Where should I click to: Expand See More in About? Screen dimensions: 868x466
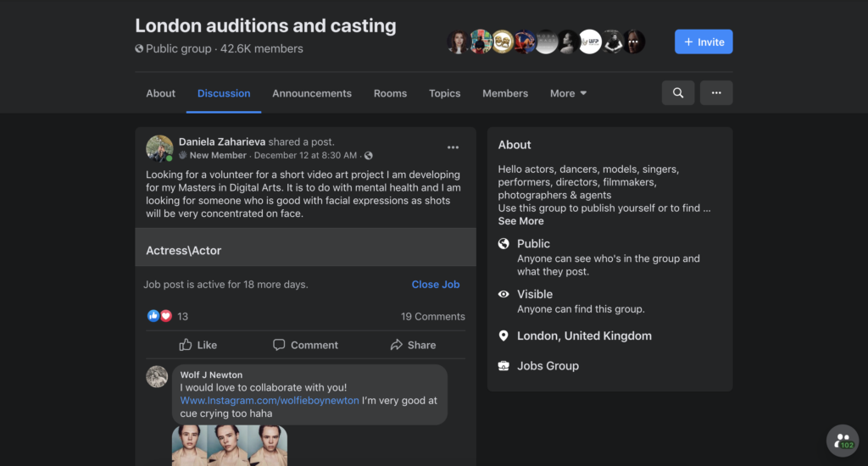[520, 221]
